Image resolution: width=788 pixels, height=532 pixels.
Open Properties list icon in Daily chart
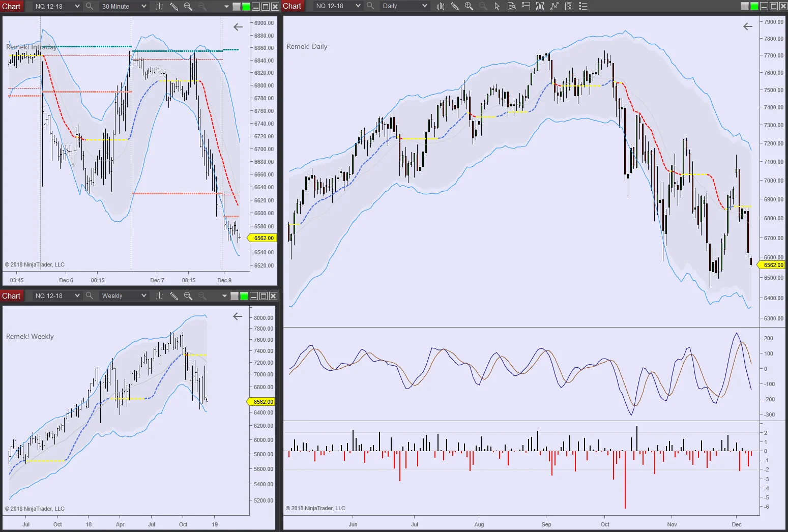pyautogui.click(x=583, y=6)
